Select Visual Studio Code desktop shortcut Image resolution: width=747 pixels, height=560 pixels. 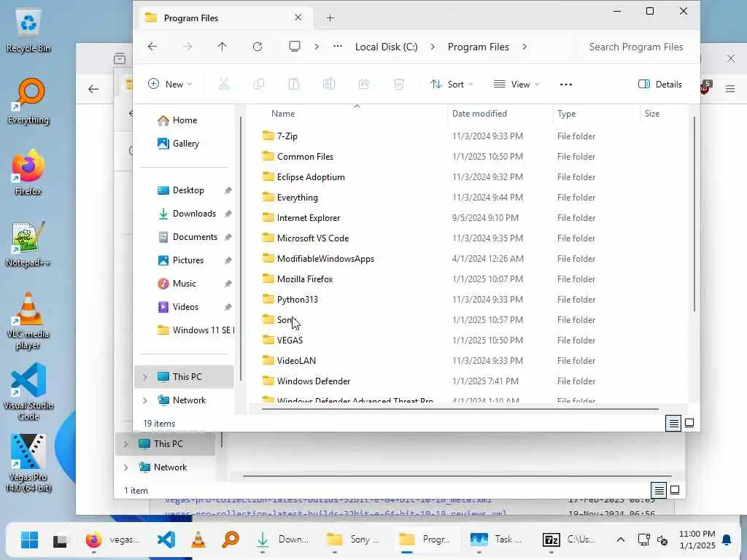(x=28, y=392)
